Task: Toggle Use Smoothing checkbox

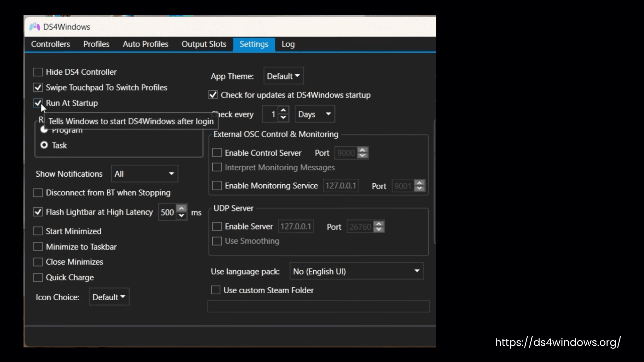Action: pos(217,241)
